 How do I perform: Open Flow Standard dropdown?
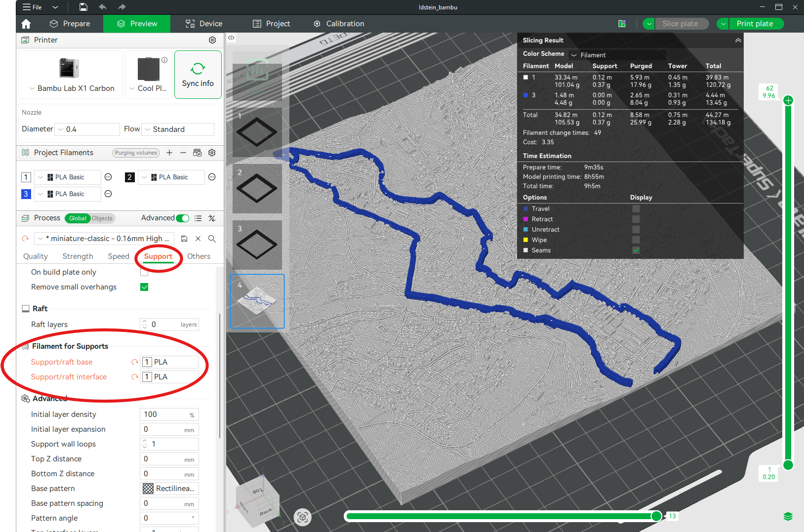coord(178,129)
